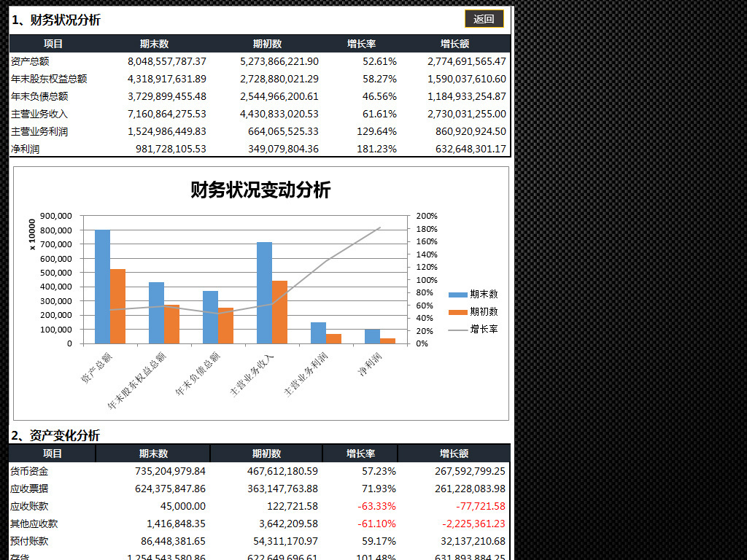This screenshot has height=560, width=747.
Task: Click cell value 7,160,864,275.53
Action: (167, 114)
